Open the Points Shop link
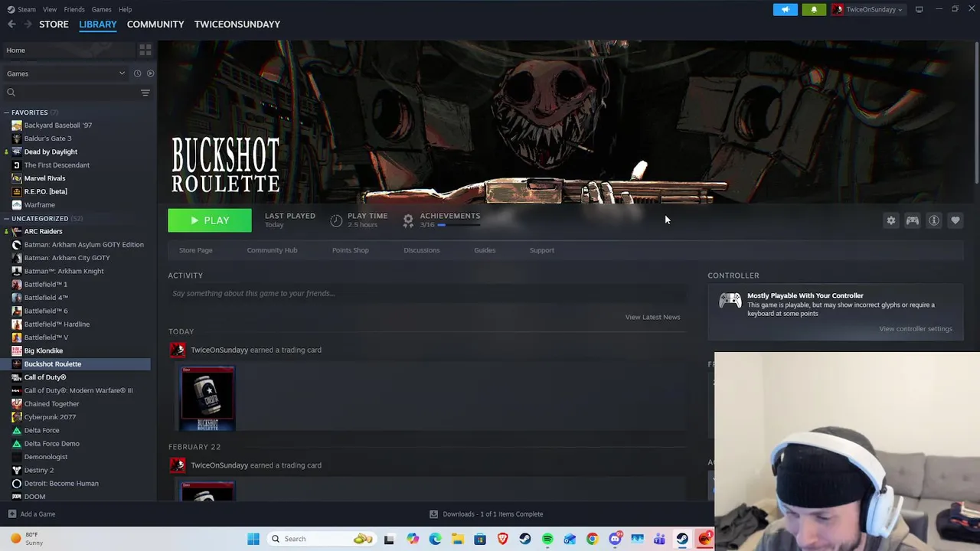980x551 pixels. pos(350,250)
